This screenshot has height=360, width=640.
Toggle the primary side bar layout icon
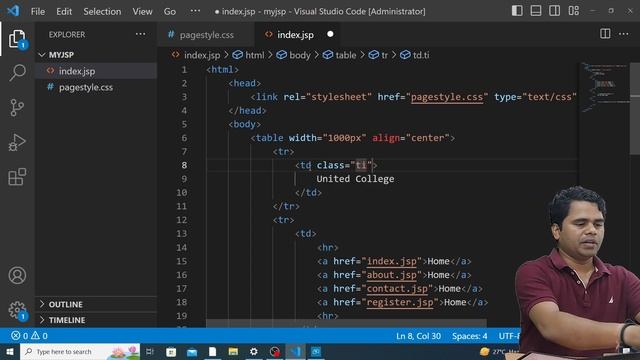point(517,11)
